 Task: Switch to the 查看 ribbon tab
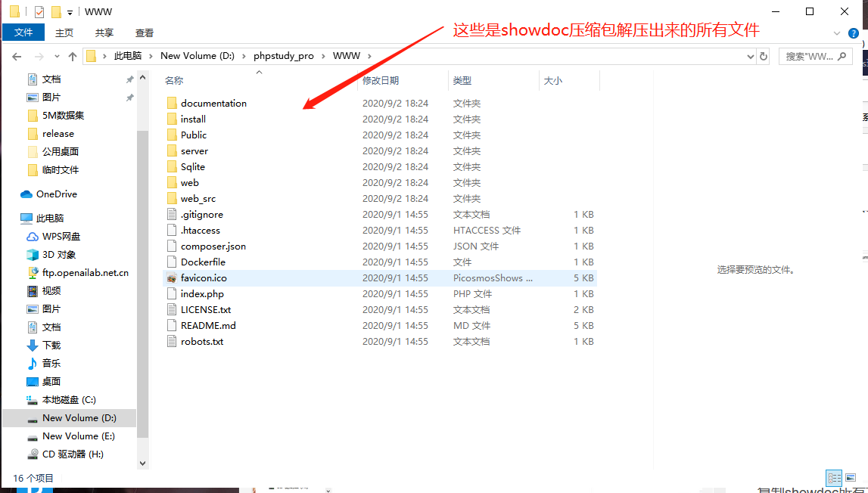coord(145,33)
